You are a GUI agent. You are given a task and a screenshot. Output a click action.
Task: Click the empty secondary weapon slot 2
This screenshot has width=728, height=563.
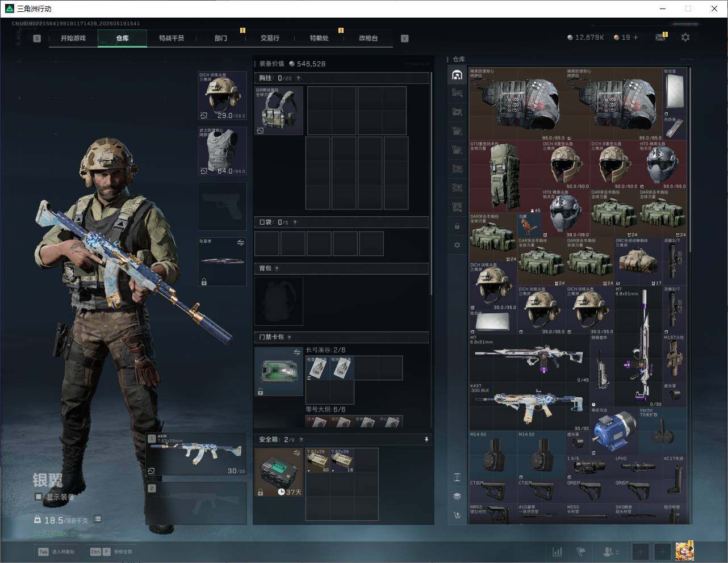pos(196,502)
